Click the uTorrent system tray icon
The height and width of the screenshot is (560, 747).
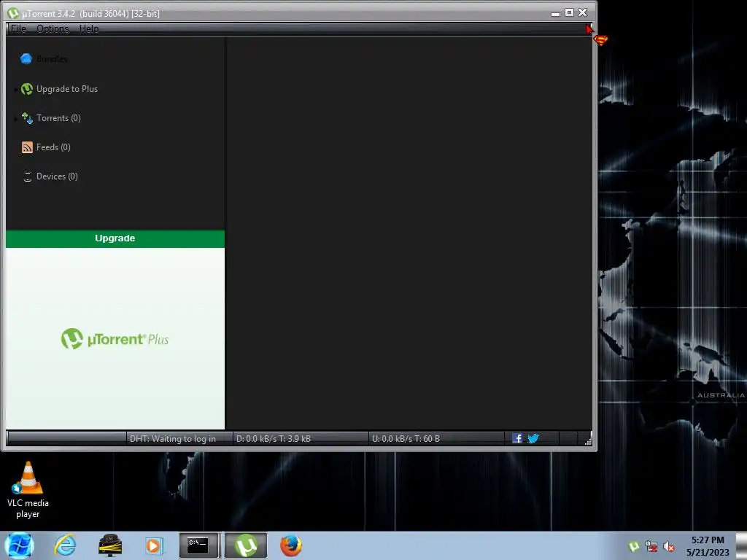[634, 546]
